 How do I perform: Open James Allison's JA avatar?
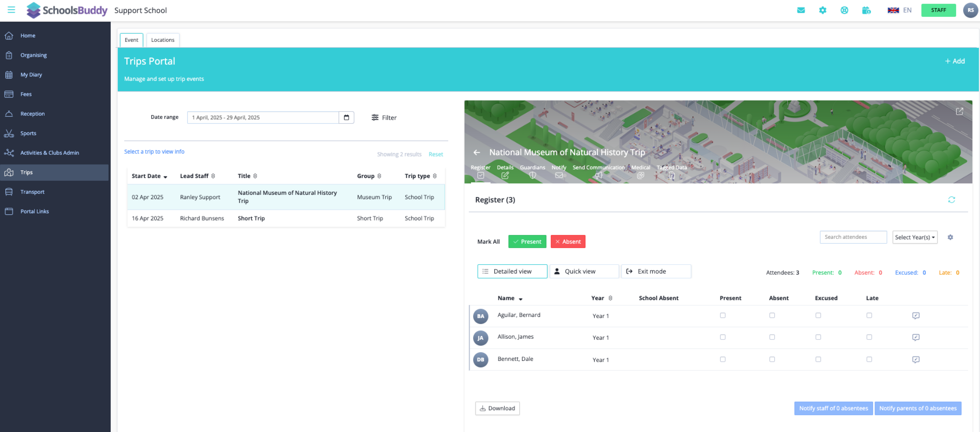click(x=481, y=338)
